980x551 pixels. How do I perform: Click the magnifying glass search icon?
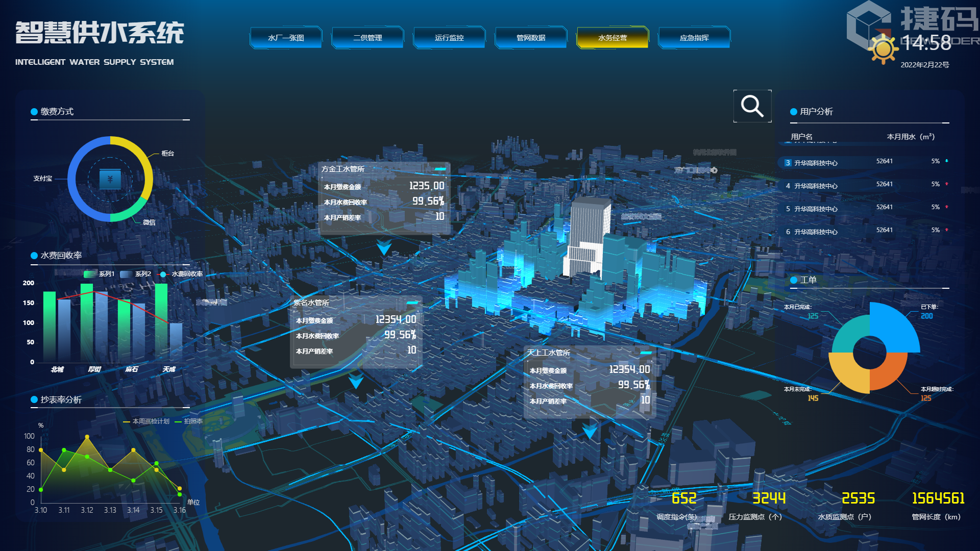tap(752, 106)
